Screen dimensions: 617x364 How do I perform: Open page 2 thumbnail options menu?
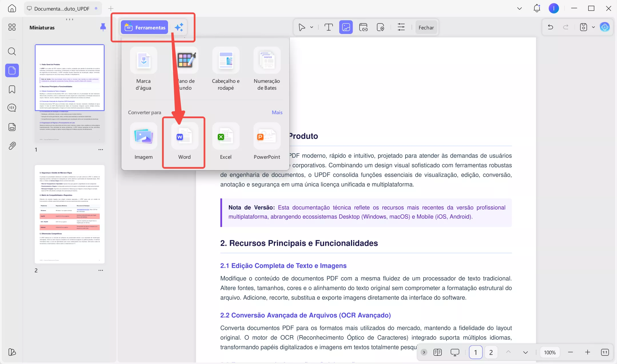[x=101, y=270]
